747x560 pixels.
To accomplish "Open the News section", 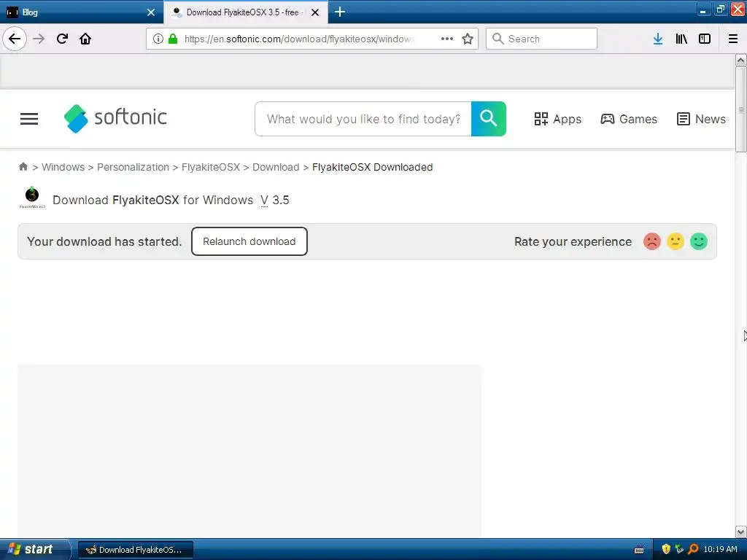I will [x=701, y=119].
